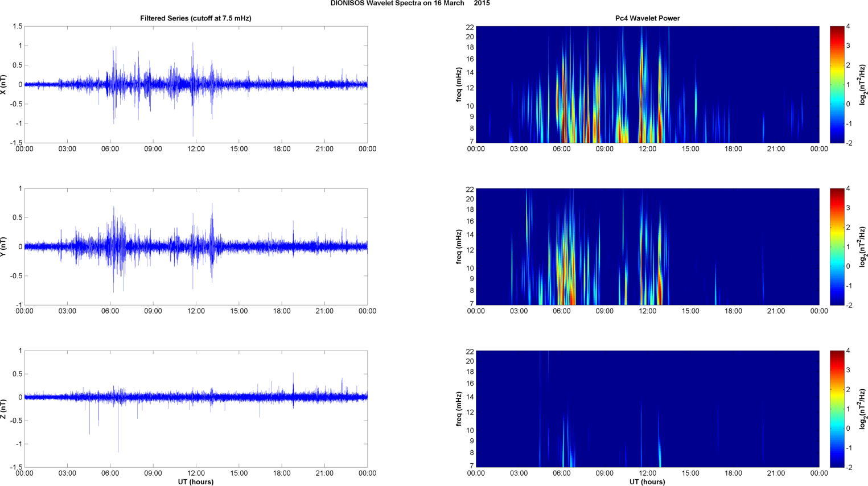This screenshot has height=486, width=868.
Task: Click the '12:00' tick under the X time series
Action: 196,149
